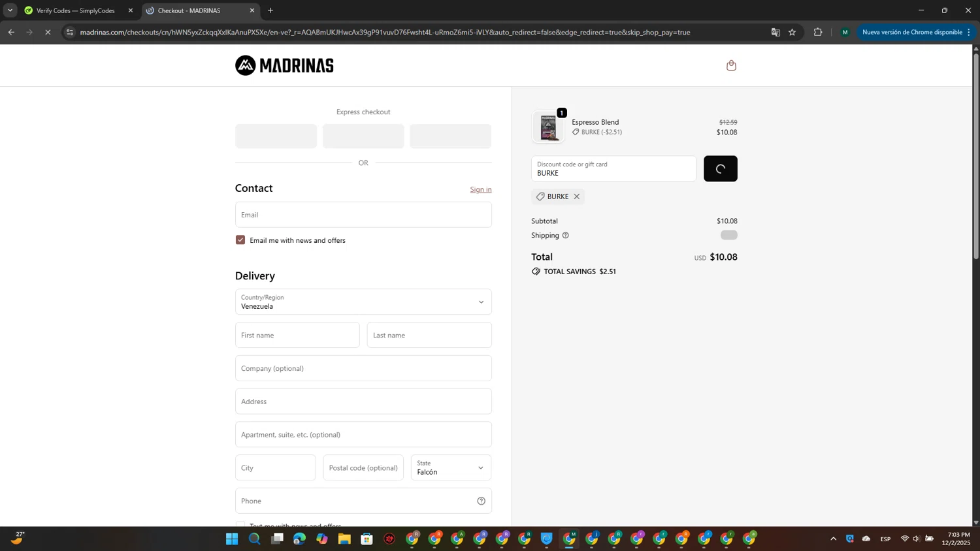The image size is (980, 551).
Task: Click the Sign in link
Action: click(481, 189)
